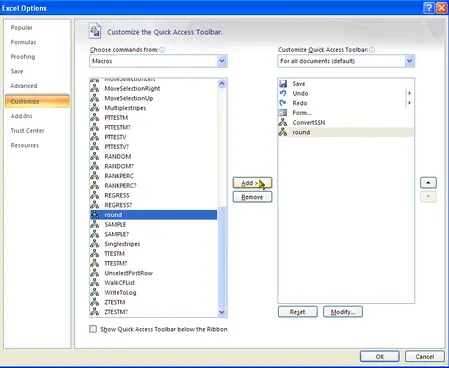Click macro icon beside RANKPERC
Screen dimensions: 449x368
tap(95, 176)
